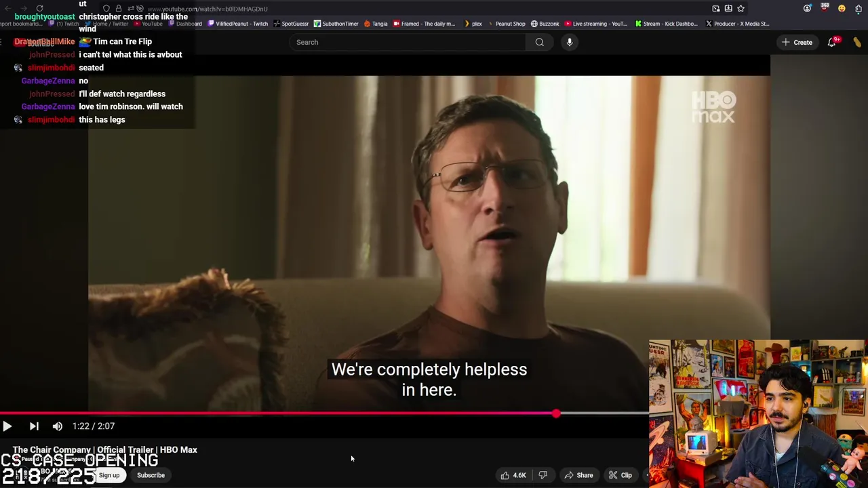This screenshot has width=868, height=488.
Task: Focus the YouTube Search field
Action: click(x=408, y=42)
